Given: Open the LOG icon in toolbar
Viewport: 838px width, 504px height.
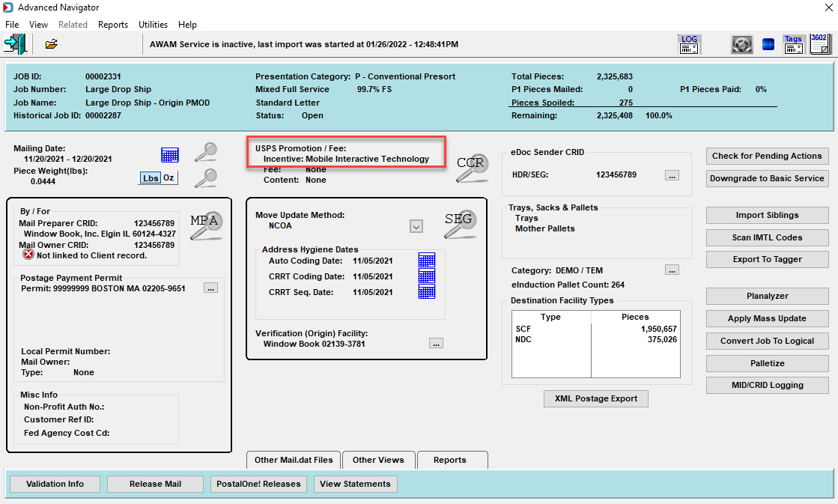Looking at the screenshot, I should (x=689, y=44).
